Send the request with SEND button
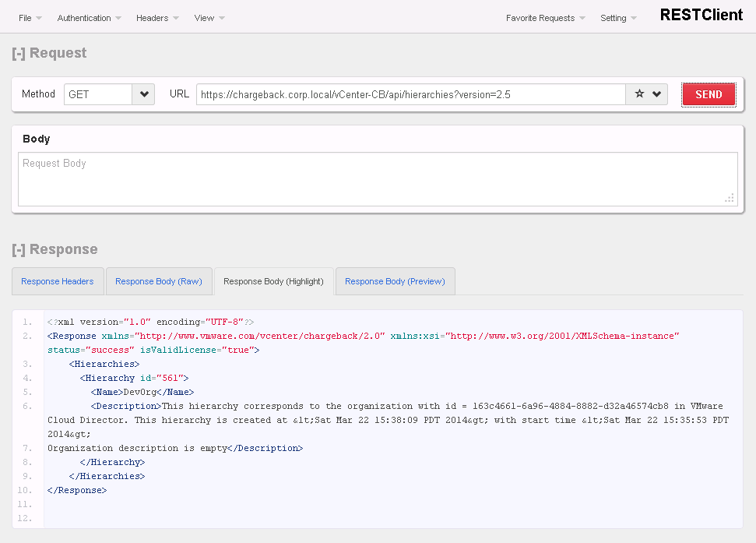 point(709,94)
